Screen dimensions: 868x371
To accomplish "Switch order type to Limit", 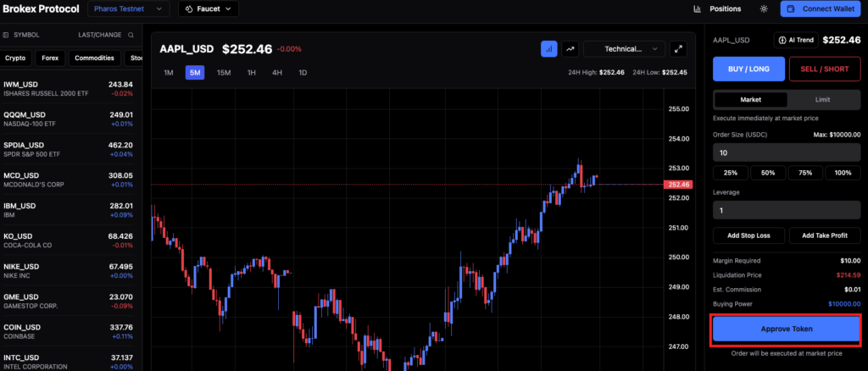I will [x=822, y=99].
